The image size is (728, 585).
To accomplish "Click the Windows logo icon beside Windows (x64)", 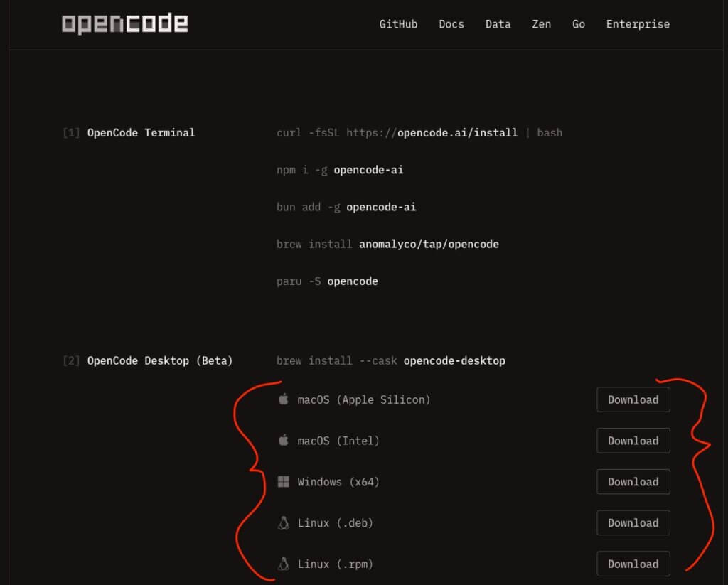I will [283, 481].
